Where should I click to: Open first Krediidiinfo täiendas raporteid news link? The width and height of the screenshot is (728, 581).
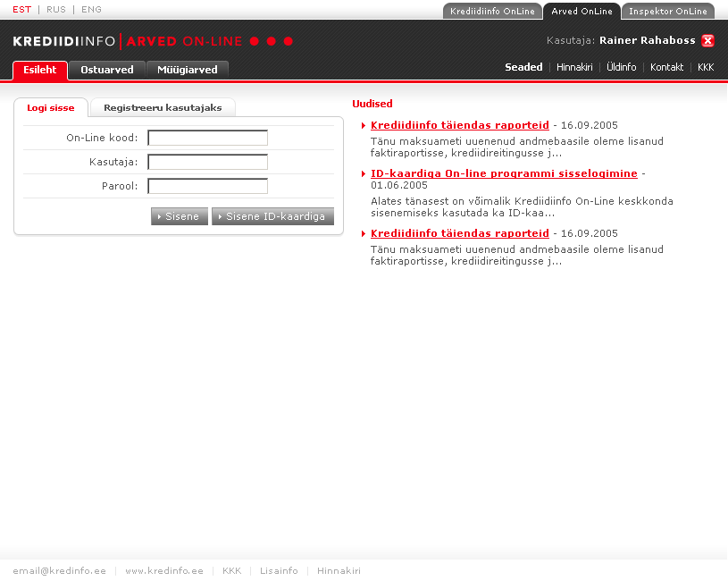point(460,125)
